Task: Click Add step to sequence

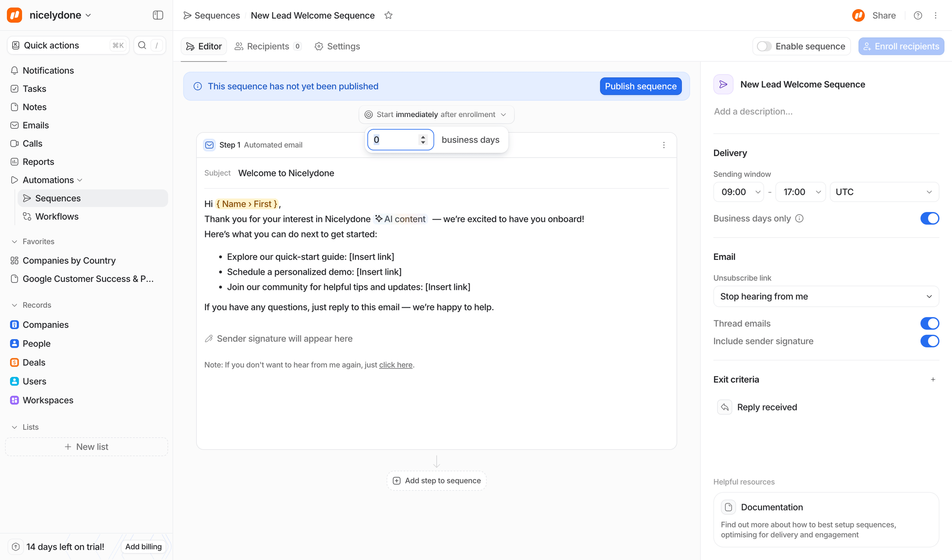Action: click(436, 481)
